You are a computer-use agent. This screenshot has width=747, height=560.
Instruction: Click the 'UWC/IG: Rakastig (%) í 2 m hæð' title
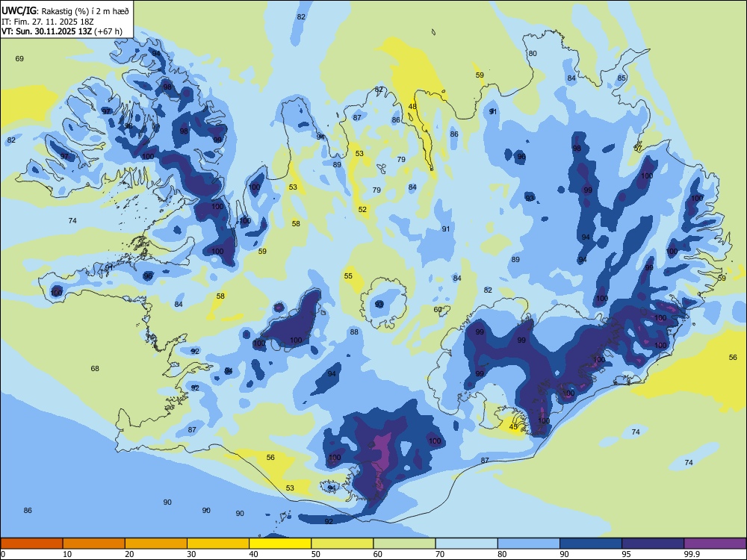65,10
